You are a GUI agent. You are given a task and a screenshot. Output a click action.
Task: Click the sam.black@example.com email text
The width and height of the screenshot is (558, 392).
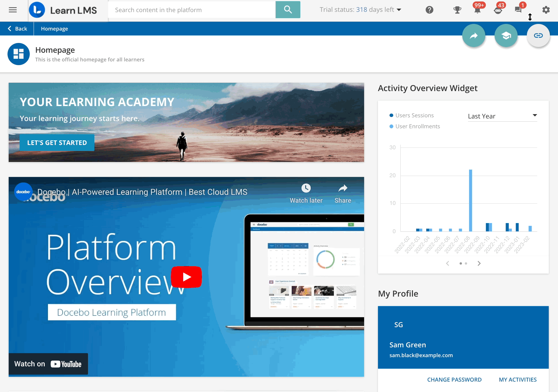pyautogui.click(x=421, y=355)
